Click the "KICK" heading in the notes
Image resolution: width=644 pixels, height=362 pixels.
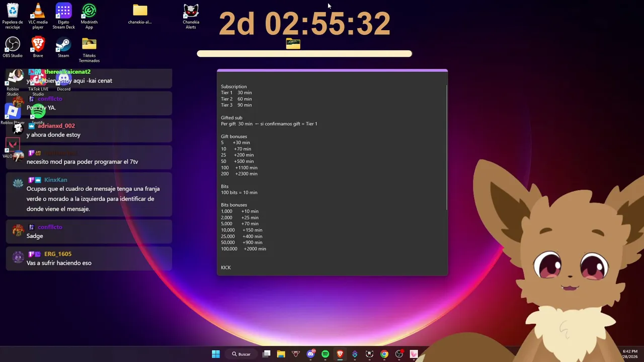coord(226,267)
